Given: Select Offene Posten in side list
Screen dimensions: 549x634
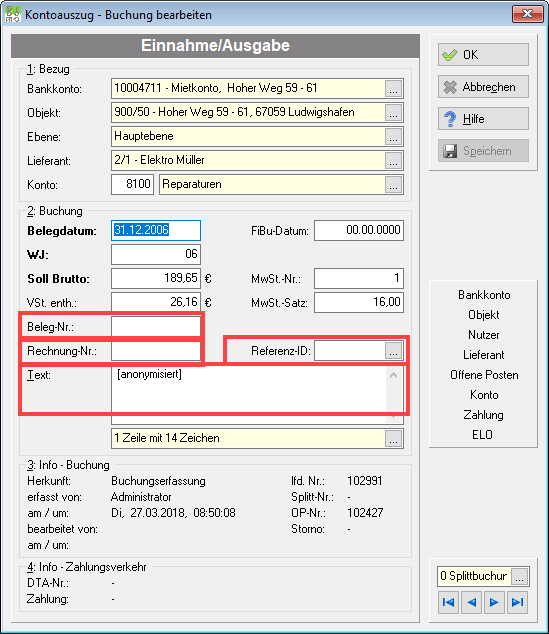Looking at the screenshot, I should (484, 375).
